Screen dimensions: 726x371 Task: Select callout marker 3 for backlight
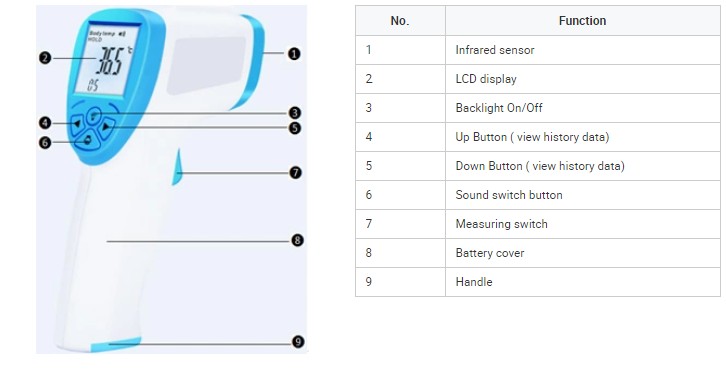coord(294,113)
